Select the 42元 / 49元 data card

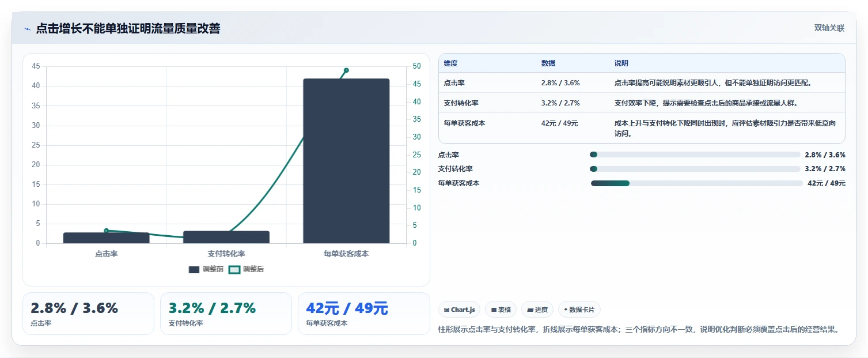(x=364, y=314)
